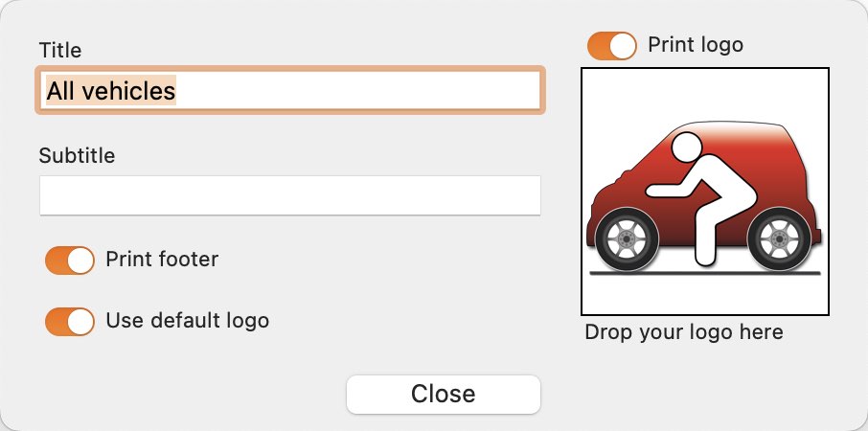Click the car's left wheel in logo
868x431 pixels.
[x=626, y=239]
